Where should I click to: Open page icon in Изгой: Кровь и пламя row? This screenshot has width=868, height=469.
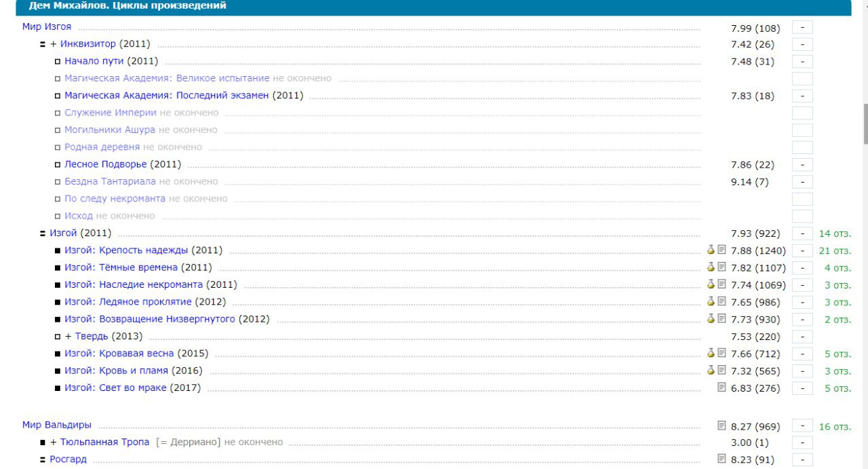tap(722, 371)
